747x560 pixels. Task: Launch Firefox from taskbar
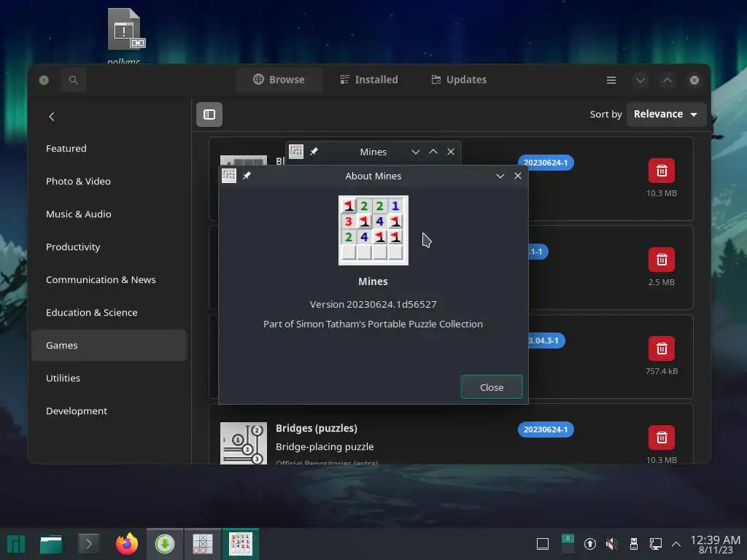pyautogui.click(x=127, y=544)
